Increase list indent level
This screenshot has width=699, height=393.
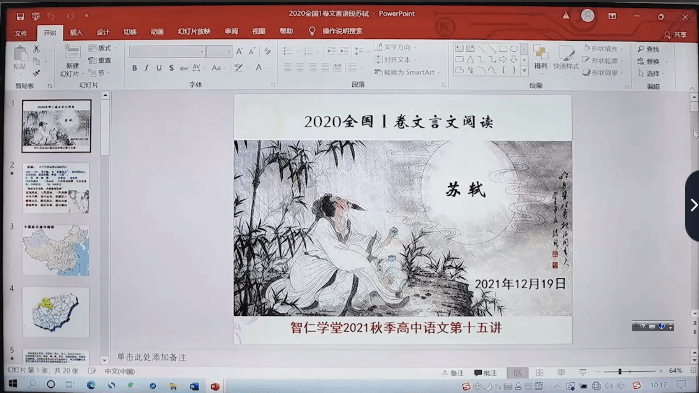pos(344,51)
